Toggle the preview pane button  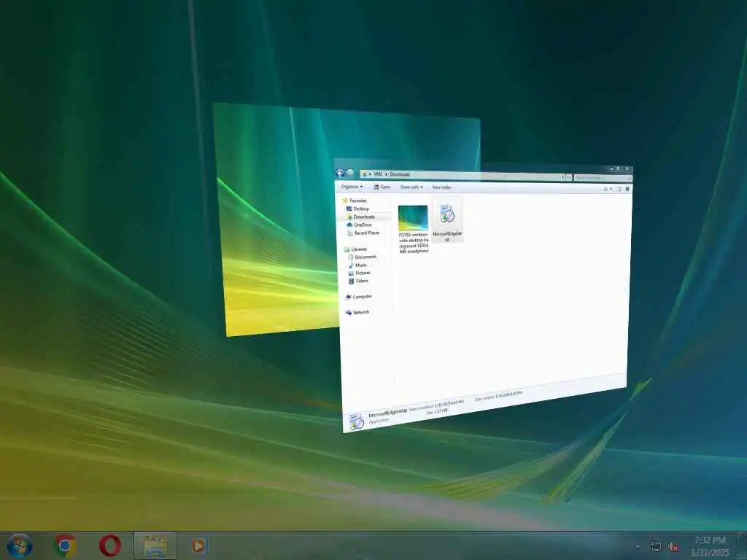point(619,189)
